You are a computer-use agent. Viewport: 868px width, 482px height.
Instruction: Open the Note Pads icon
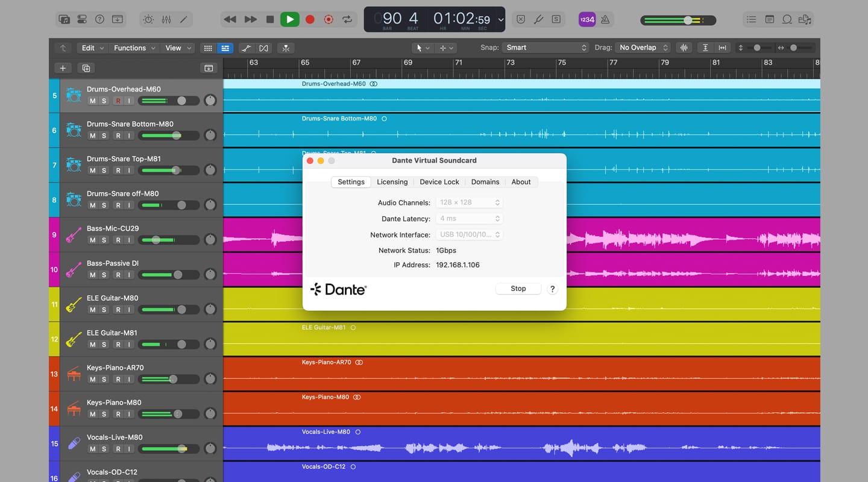tap(769, 19)
